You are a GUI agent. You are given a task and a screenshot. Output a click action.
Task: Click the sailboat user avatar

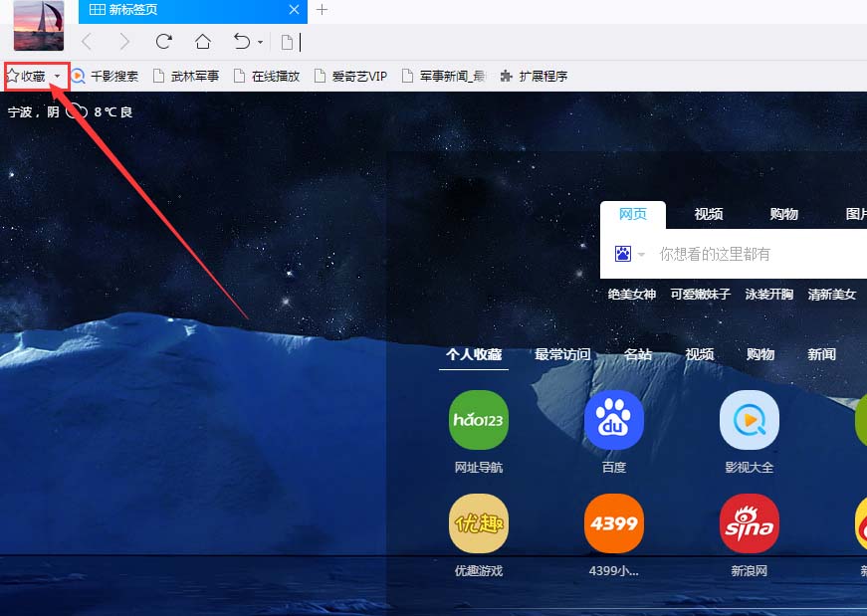tap(39, 25)
